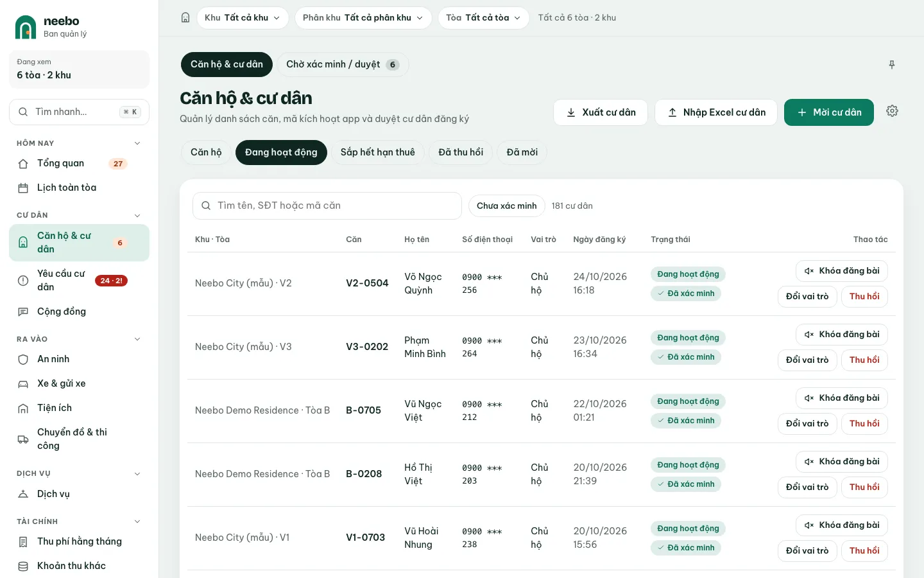924x578 pixels.
Task: Open Xe & gửi xe in the sidebar
Action: [x=79, y=384]
